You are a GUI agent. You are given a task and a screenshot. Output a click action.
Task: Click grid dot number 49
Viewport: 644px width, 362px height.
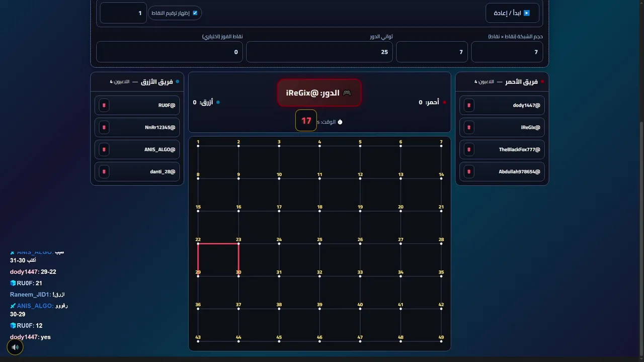pos(441,341)
